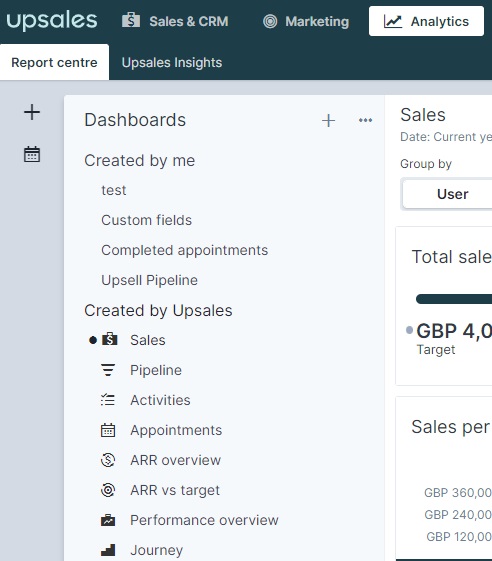Switch to the Report centre tab
492x561 pixels.
(54, 62)
